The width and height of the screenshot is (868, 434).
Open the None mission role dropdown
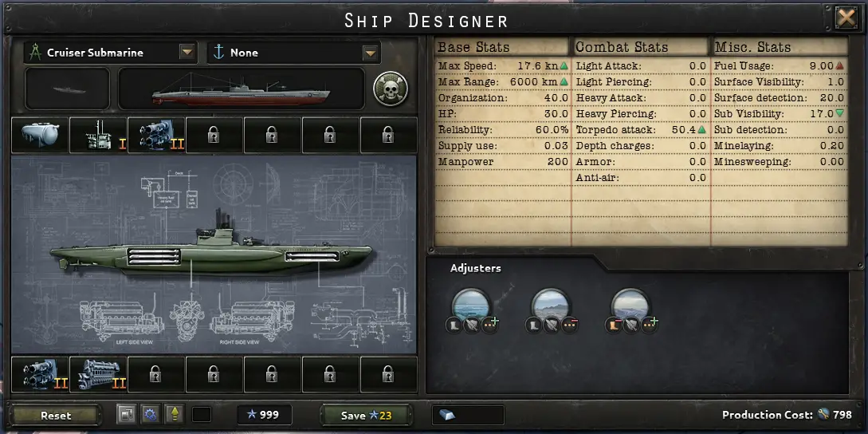(371, 53)
